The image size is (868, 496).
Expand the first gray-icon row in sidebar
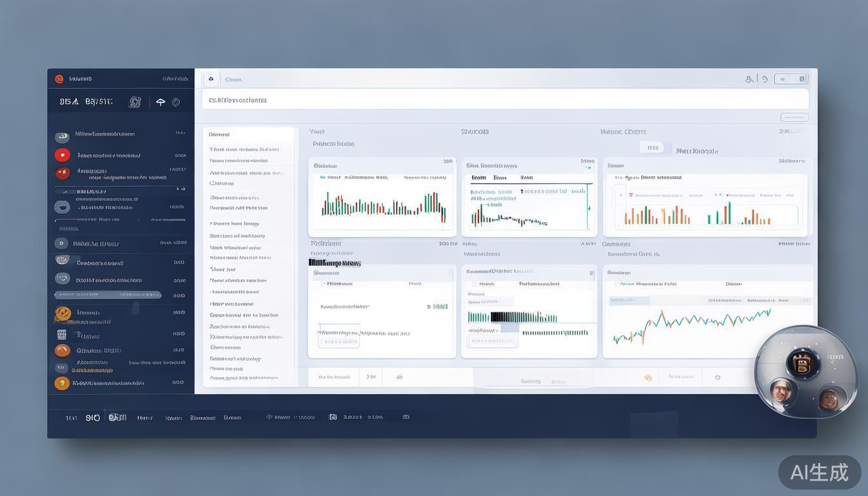62,137
